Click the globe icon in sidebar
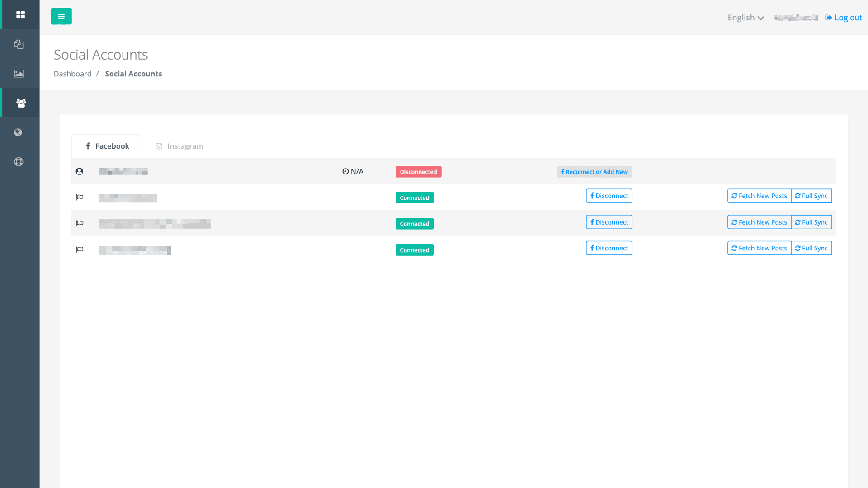 tap(18, 132)
